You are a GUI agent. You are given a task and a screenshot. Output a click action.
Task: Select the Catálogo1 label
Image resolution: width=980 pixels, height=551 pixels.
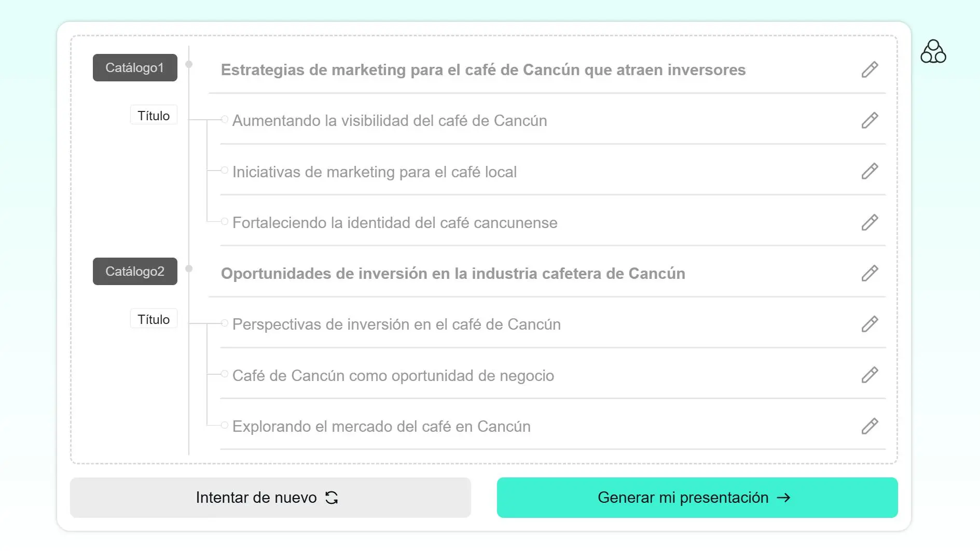point(135,67)
